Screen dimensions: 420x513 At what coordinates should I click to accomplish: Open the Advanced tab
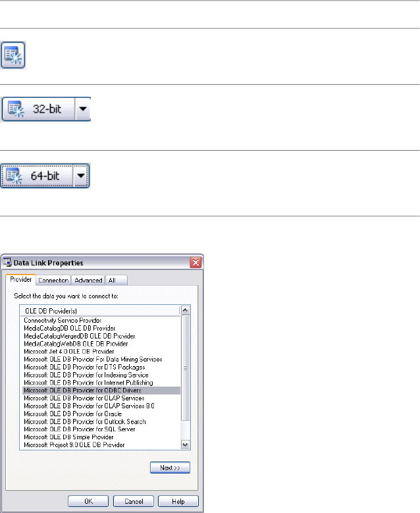(x=88, y=281)
